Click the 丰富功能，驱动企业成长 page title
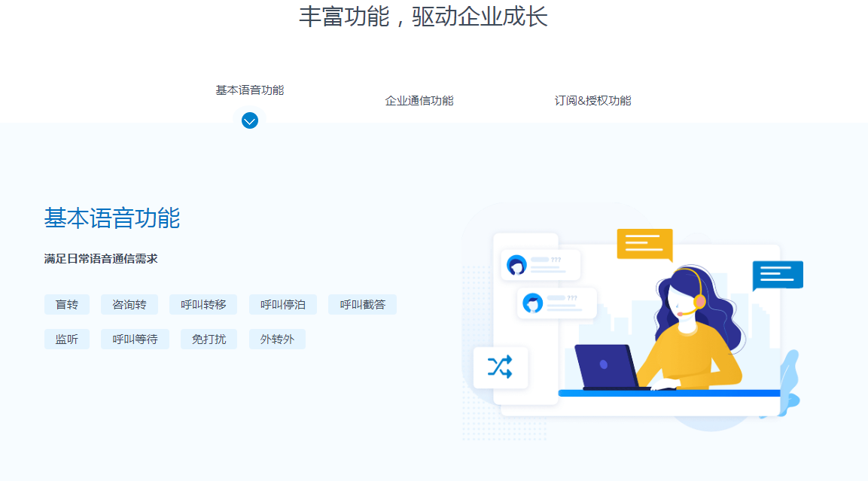The image size is (868, 481). pos(424,17)
